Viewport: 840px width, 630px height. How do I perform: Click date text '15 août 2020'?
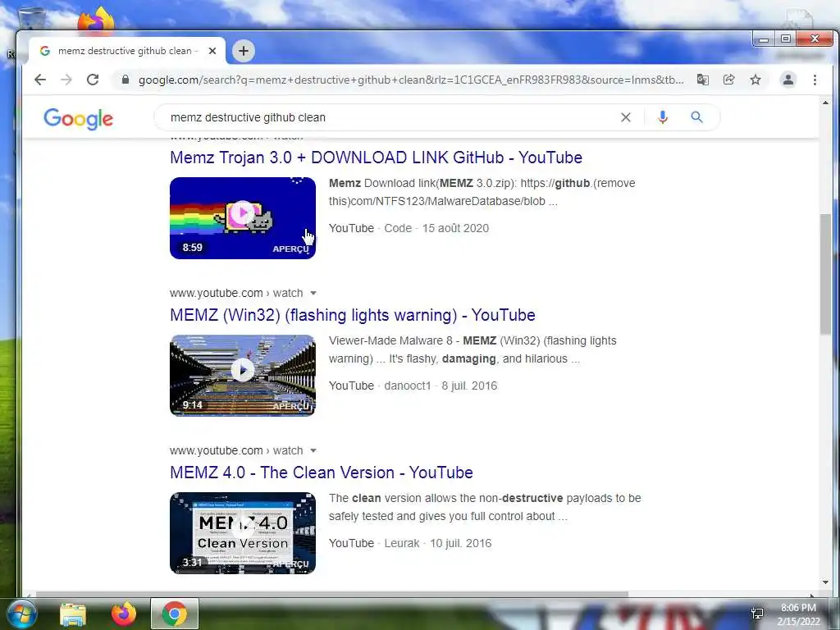tap(455, 228)
